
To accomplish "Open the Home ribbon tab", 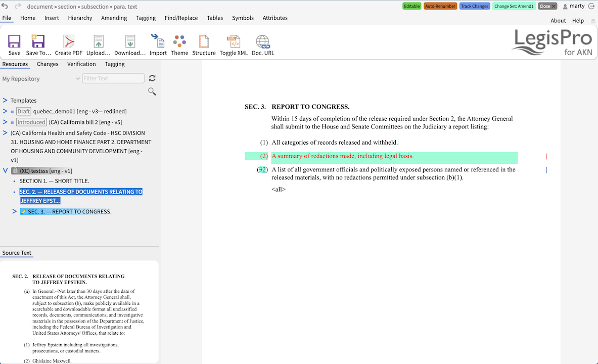I will [x=27, y=18].
